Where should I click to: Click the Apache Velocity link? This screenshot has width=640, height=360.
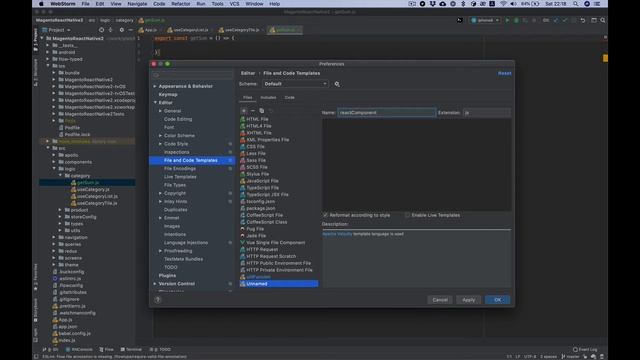coord(337,234)
